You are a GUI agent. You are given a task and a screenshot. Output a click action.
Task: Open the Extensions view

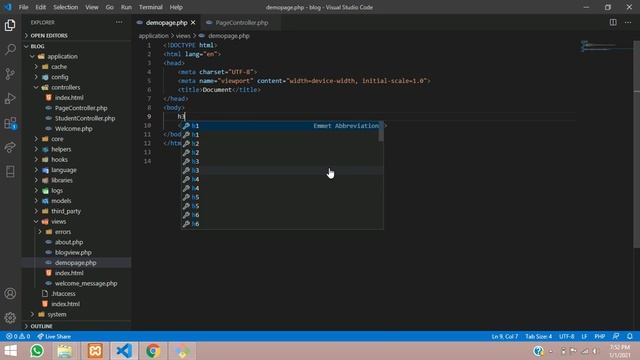(x=10, y=123)
